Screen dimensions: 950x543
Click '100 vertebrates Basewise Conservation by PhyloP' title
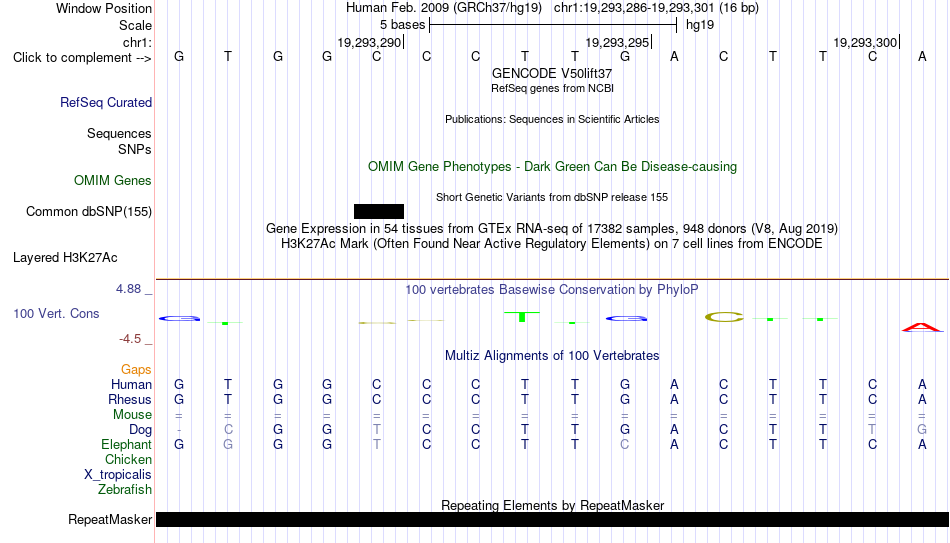552,290
